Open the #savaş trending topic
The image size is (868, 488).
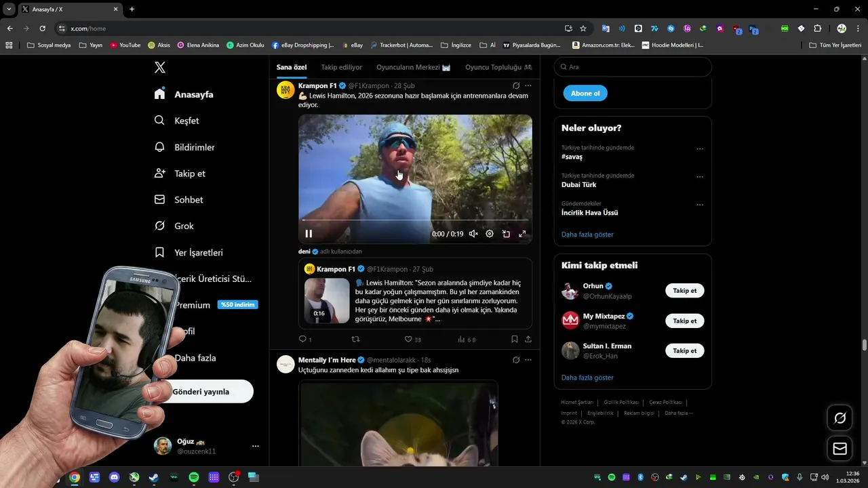point(572,157)
